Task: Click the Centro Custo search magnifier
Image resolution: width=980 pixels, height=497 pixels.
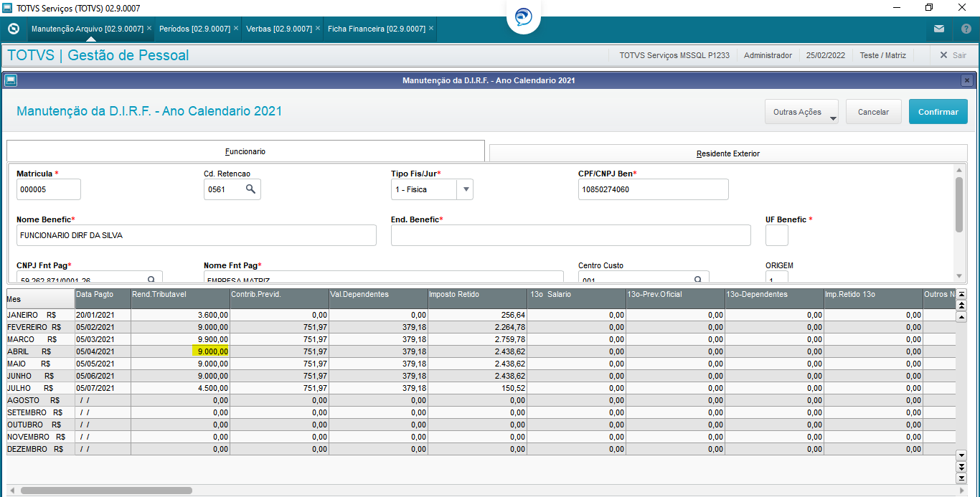Action: click(x=698, y=280)
